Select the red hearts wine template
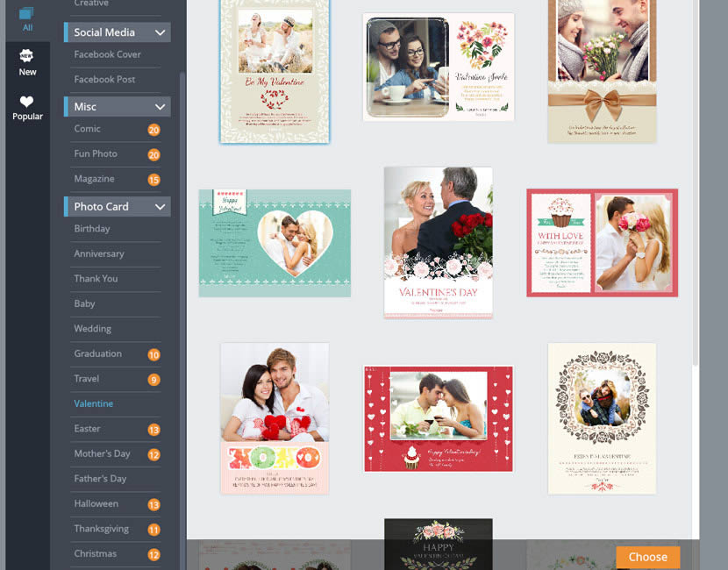This screenshot has height=570, width=728. (x=439, y=418)
